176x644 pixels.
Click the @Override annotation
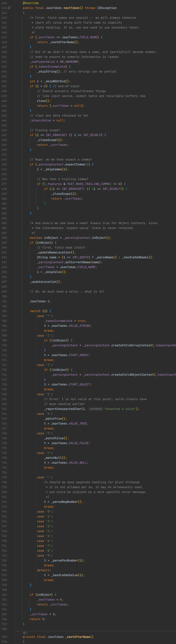(x=31, y=3)
